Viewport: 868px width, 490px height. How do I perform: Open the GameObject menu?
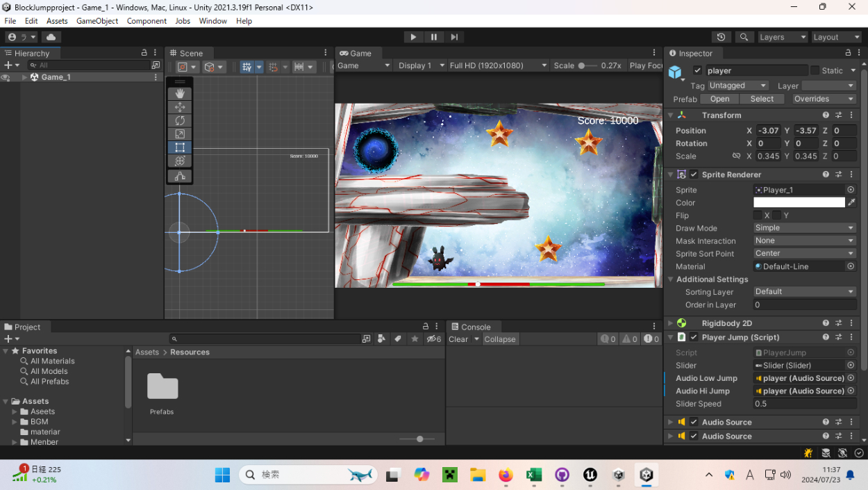pos(97,21)
